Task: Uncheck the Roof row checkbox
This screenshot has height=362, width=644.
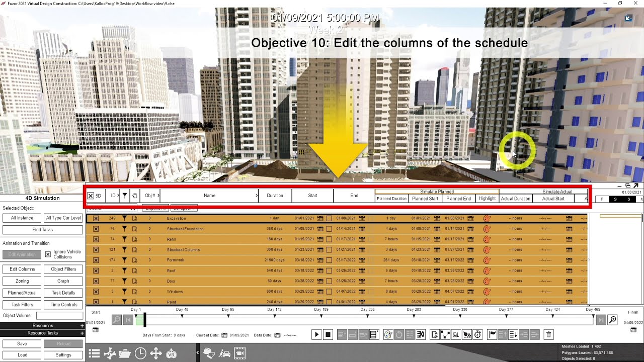Action: 96,270
